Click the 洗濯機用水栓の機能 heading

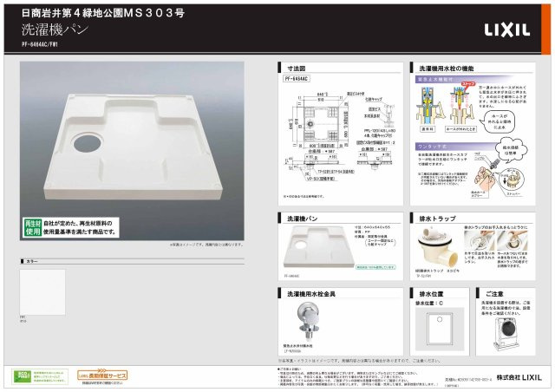pos(447,69)
